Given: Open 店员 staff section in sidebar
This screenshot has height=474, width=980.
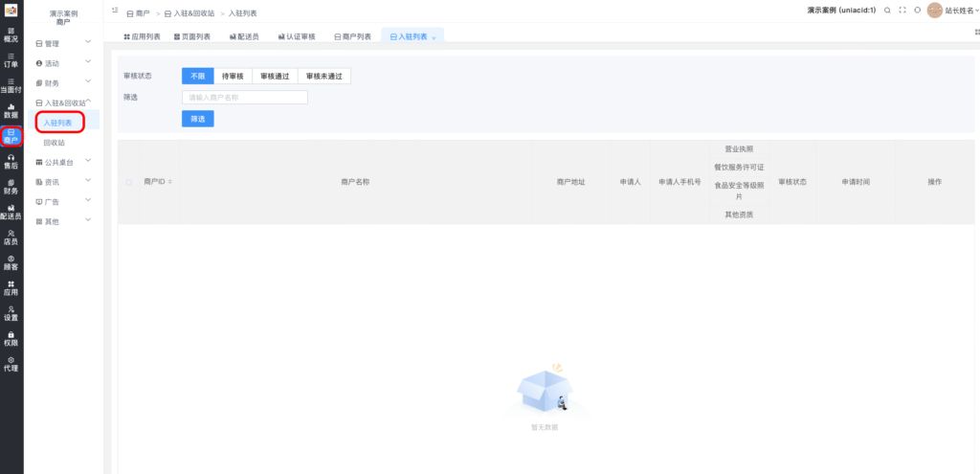Looking at the screenshot, I should pyautogui.click(x=11, y=237).
